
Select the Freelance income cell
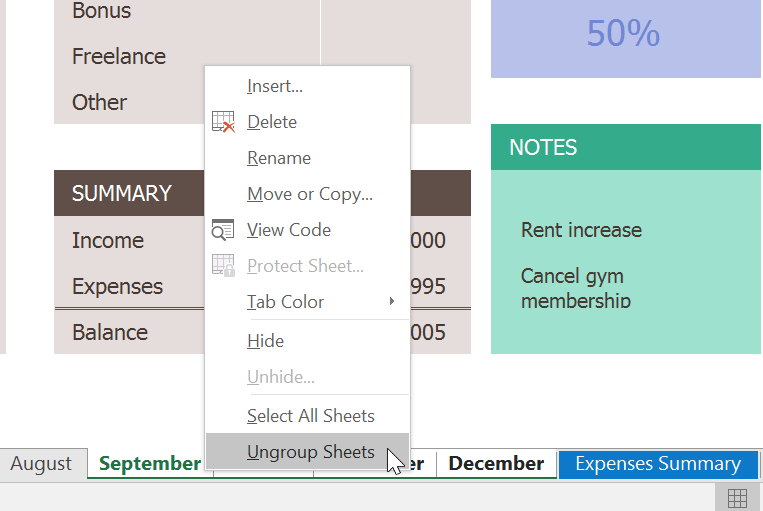pos(119,57)
